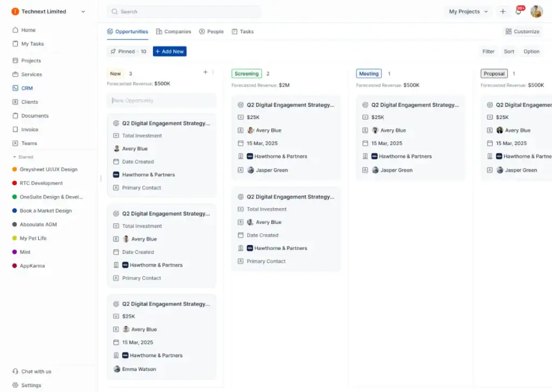Click the search magnifier icon
Screen dimensions: 552x392
(114, 12)
